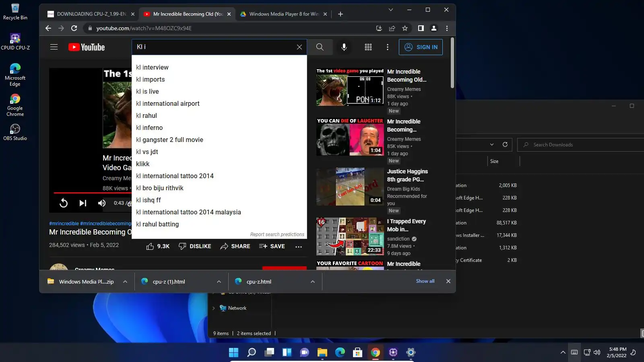Viewport: 644px width, 362px height.
Task: Open Chrome three-dot menu
Action: click(x=447, y=28)
